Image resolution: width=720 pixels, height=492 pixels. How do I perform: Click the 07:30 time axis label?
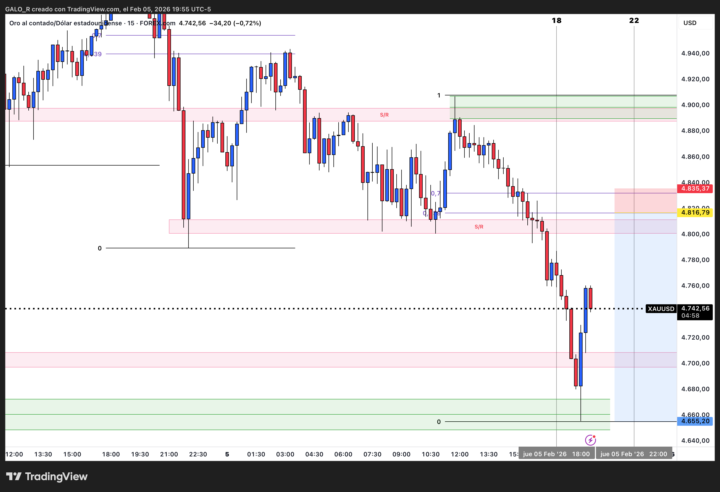coord(372,454)
